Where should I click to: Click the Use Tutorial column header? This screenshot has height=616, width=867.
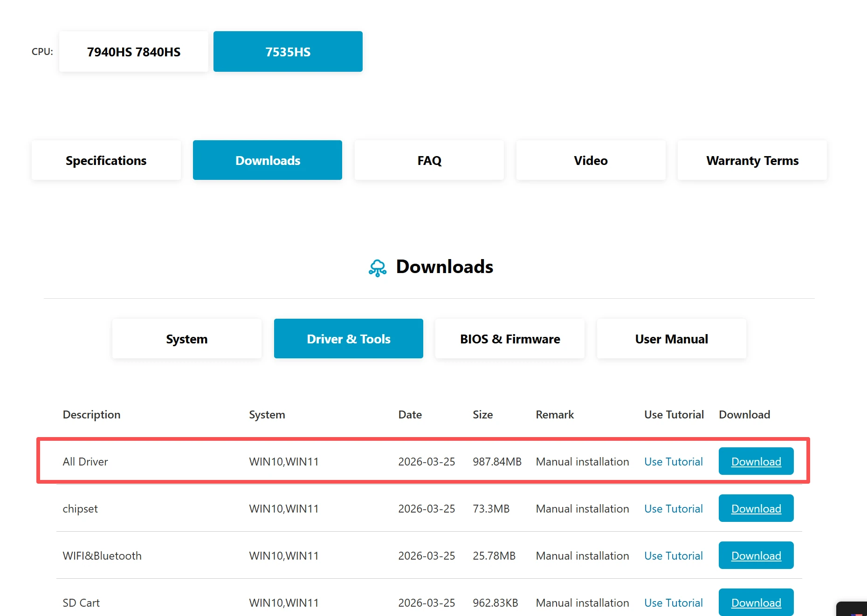pos(674,415)
